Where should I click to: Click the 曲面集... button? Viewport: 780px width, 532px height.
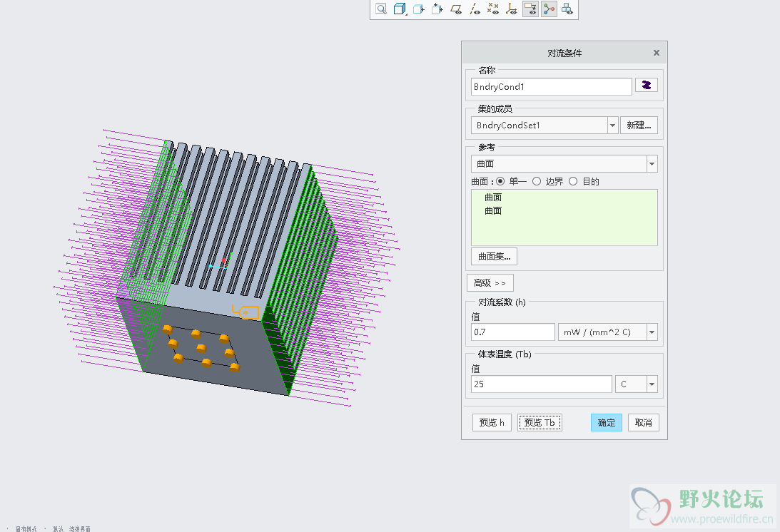tap(494, 257)
